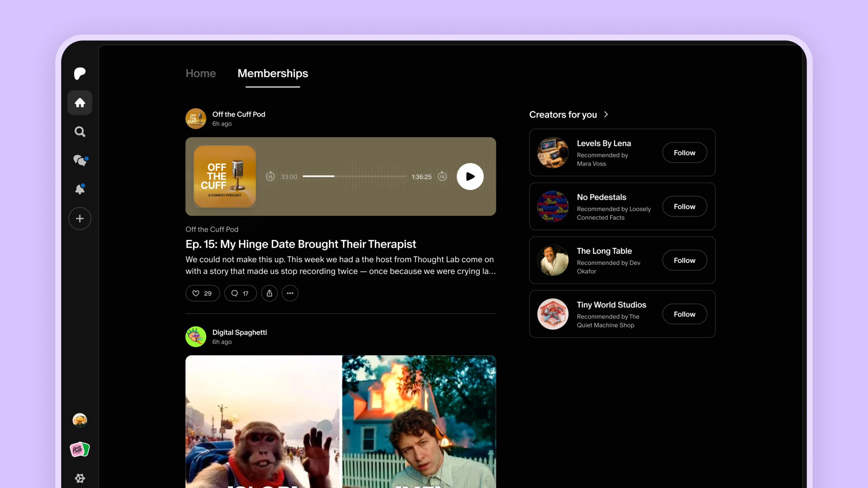Skip forward 15 seconds in podcast player

click(442, 176)
